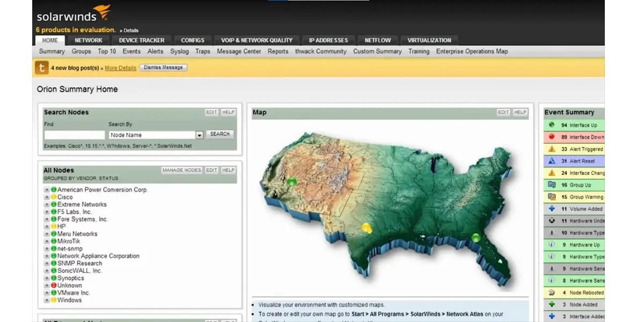Click the HP yellow status icon
The height and width of the screenshot is (322, 644).
coord(54,226)
